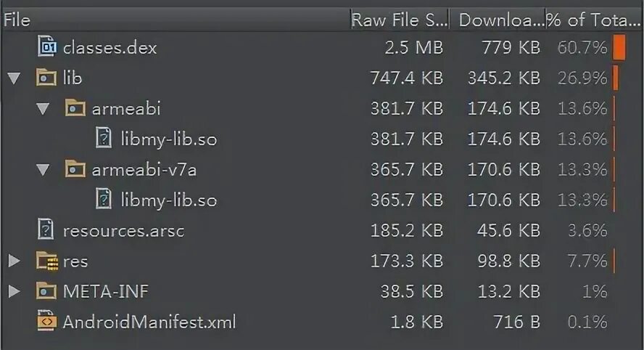Click the res folder icon
The height and width of the screenshot is (350, 644).
[46, 261]
